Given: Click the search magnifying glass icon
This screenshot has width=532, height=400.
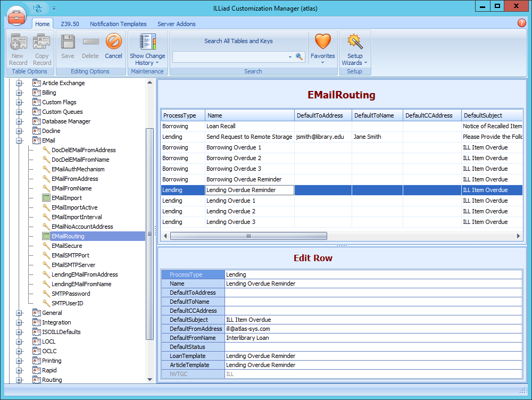Looking at the screenshot, I should (299, 56).
